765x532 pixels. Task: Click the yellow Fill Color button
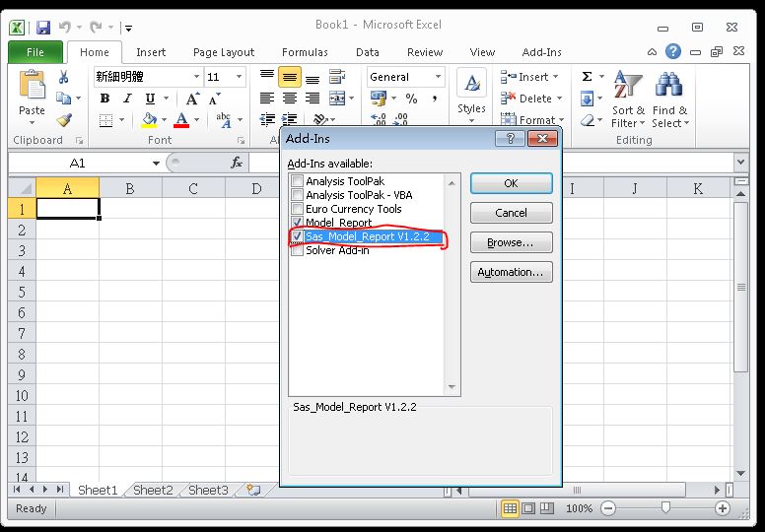click(149, 120)
